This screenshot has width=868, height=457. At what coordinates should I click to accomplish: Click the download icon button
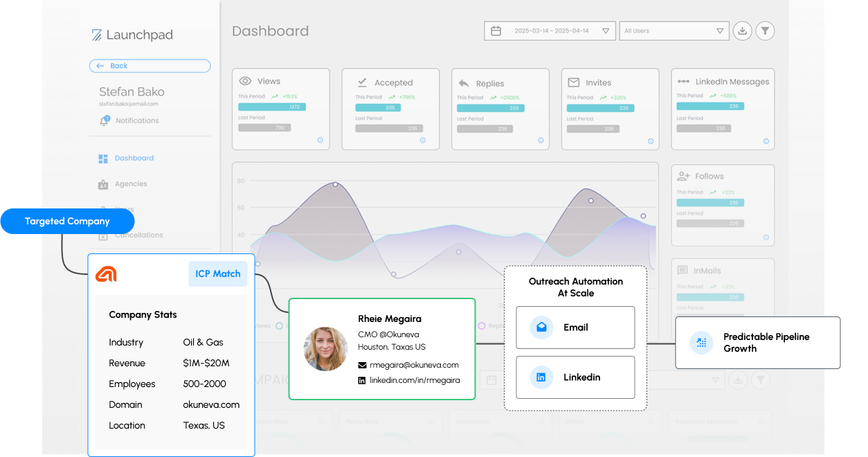click(742, 31)
